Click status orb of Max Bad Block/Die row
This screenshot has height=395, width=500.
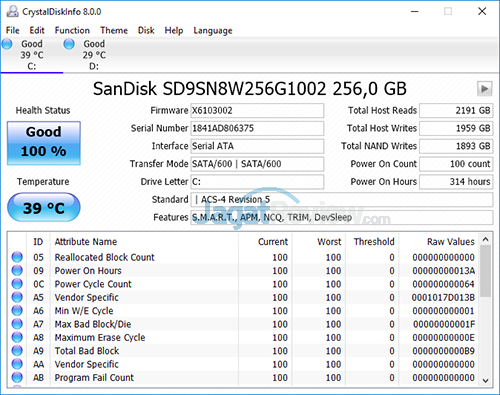[x=17, y=324]
